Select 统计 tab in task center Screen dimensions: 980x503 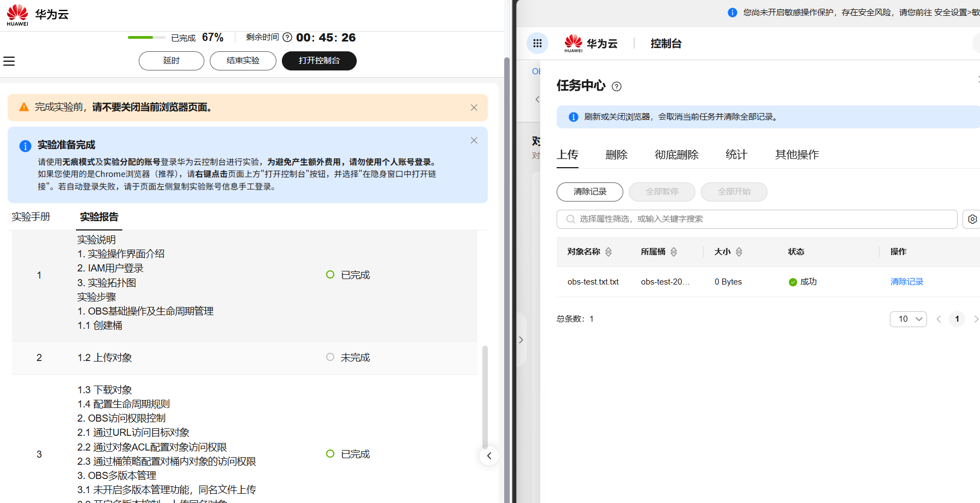(736, 155)
